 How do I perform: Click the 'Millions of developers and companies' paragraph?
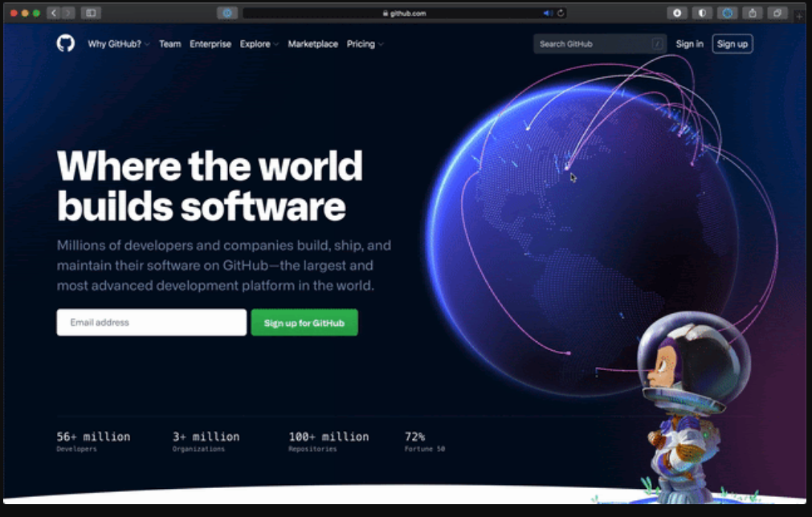tap(224, 266)
